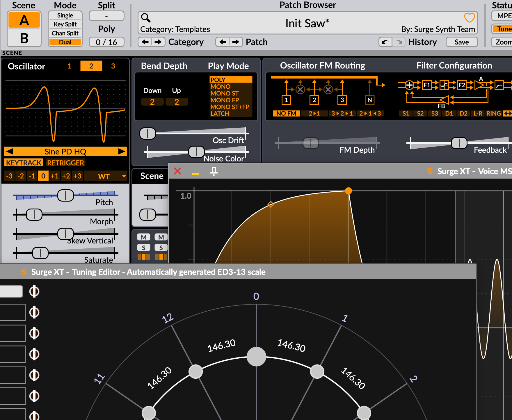Screen dimensions: 512x420
Task: Open Patch menu label
Action: (x=257, y=42)
